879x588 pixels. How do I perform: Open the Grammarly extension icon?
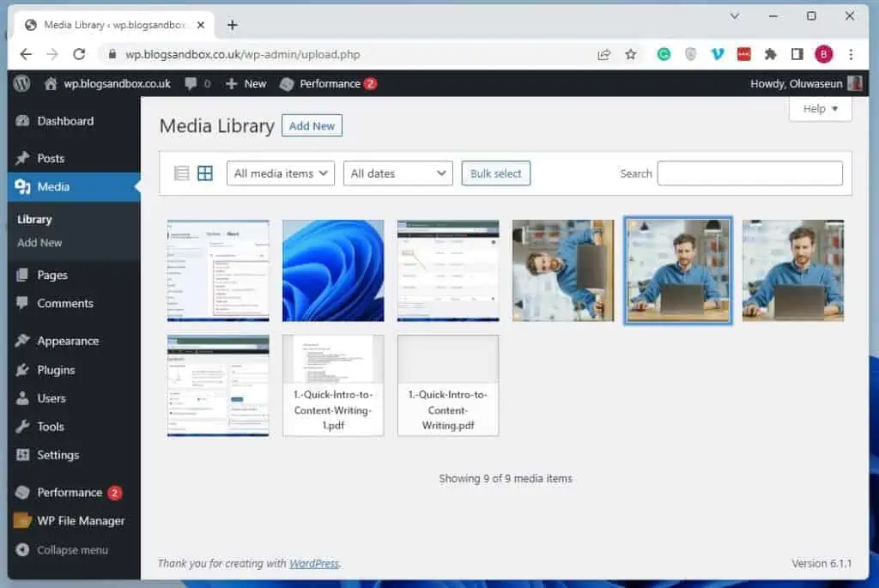click(x=664, y=54)
